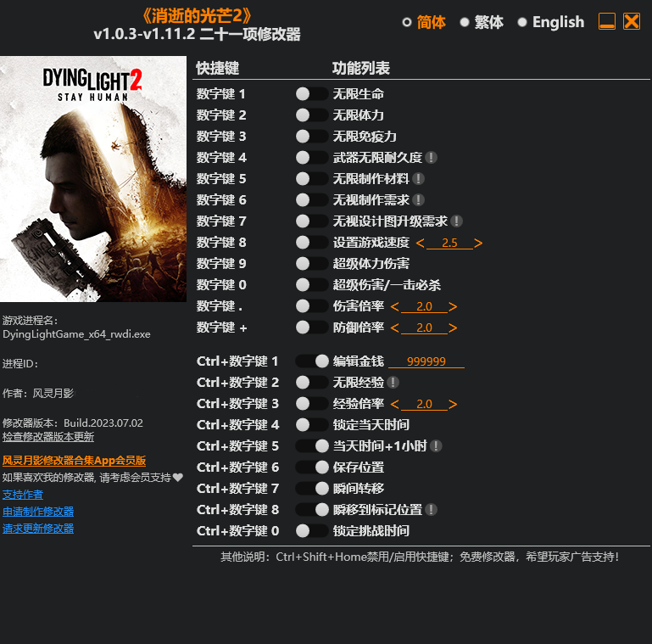Viewport: 652px width, 644px height.
Task: Select 繁体 language radio button
Action: point(465,22)
